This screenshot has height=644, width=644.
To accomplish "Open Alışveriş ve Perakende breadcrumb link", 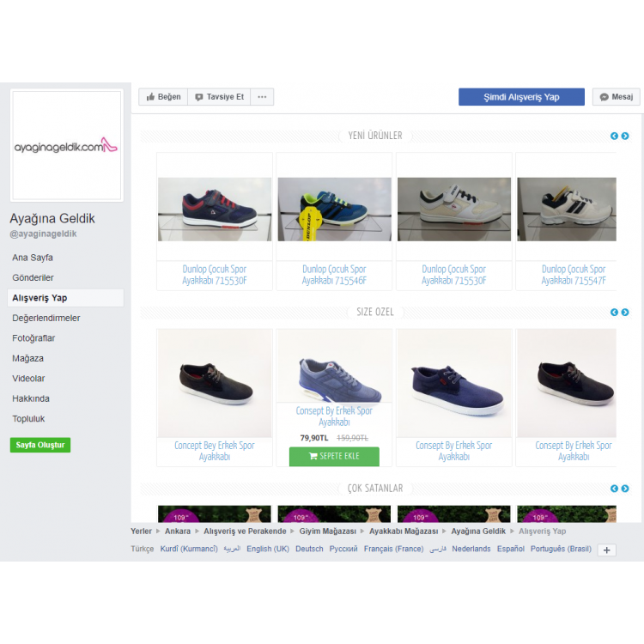I will click(x=246, y=531).
